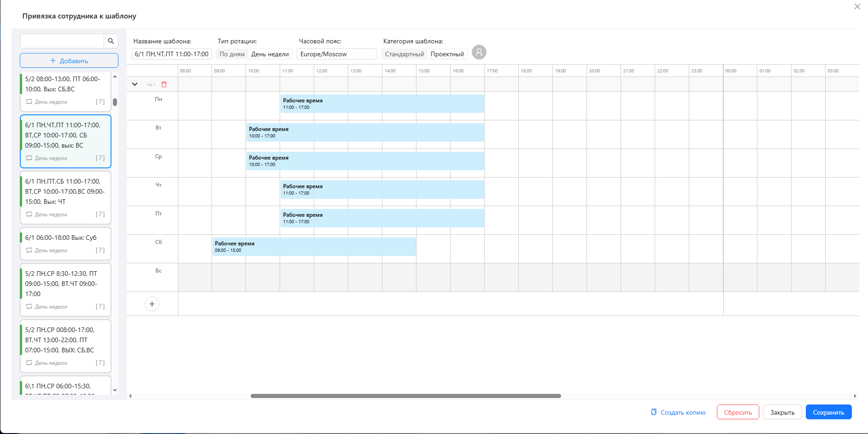Select template 6/1 ПН,ЧТ,ПТ 11:00-17:00 card
868x434 pixels.
pyautogui.click(x=66, y=141)
